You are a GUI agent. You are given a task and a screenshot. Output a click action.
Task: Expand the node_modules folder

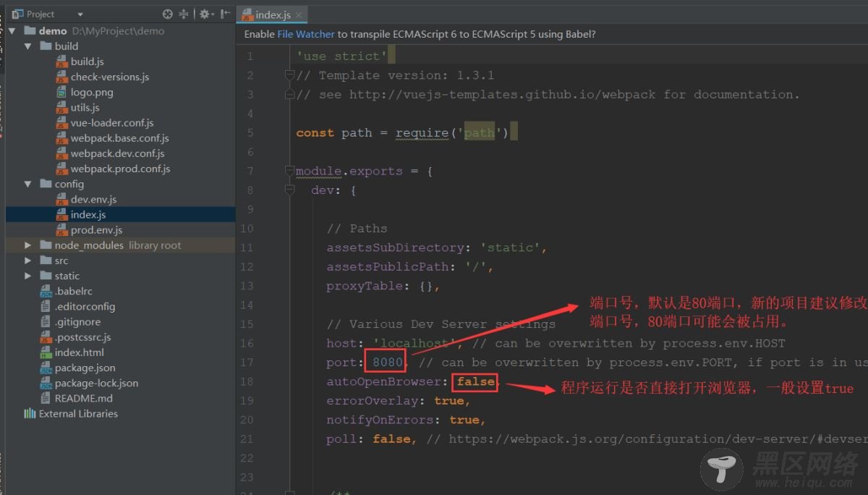click(x=27, y=245)
